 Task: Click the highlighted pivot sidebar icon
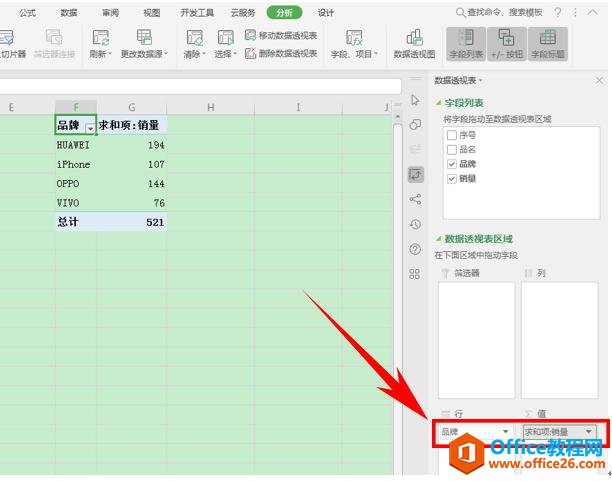pyautogui.click(x=416, y=175)
